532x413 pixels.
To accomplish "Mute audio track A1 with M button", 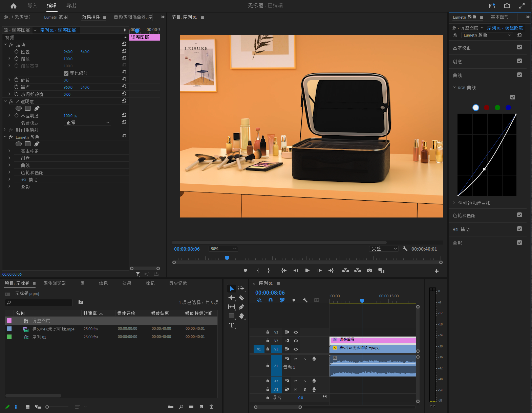I will [296, 359].
